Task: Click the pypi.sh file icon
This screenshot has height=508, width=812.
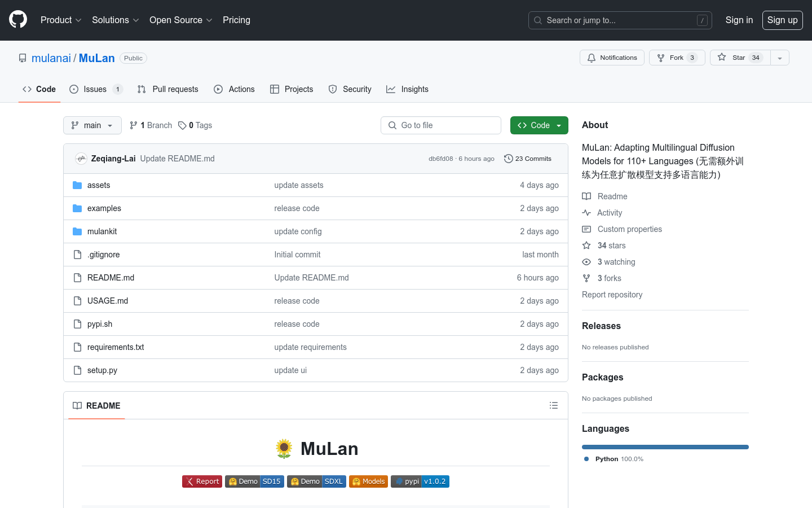Action: point(78,324)
